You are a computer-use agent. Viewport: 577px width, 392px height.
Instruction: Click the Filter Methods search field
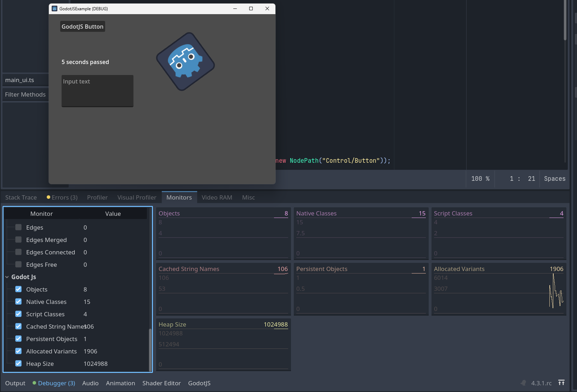(x=25, y=94)
